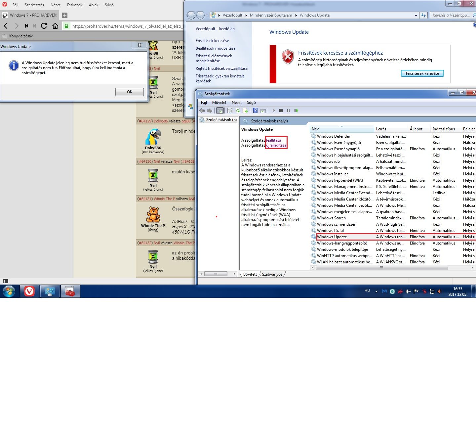Click the leállítása service link

[x=274, y=140]
